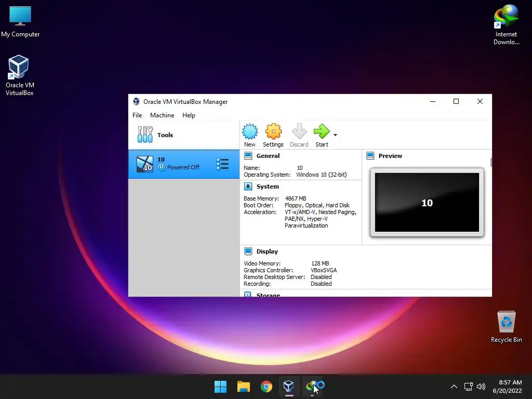Click the New virtual machine icon
Screen dimensions: 532x399
250,131
